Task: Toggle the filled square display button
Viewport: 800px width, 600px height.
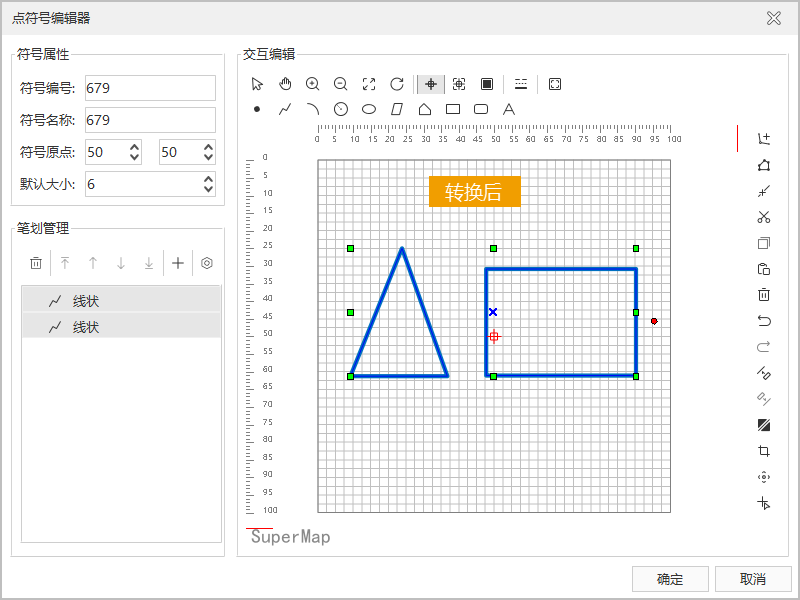Action: click(x=487, y=84)
